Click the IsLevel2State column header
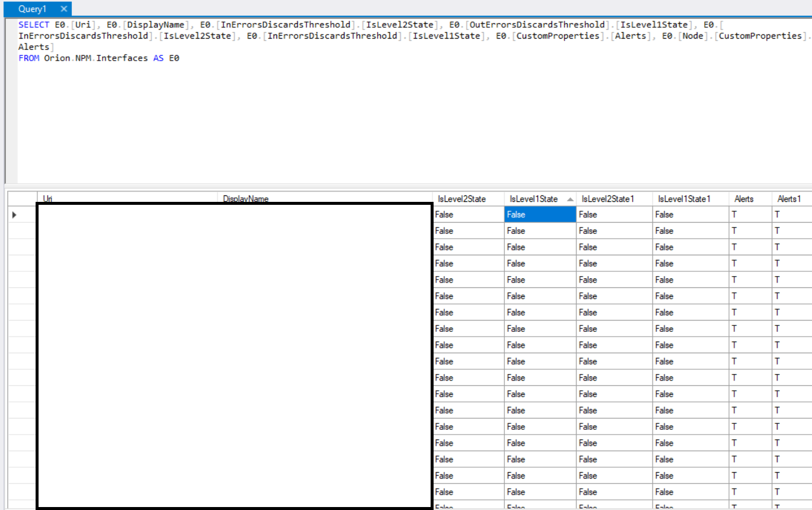Viewport: 812px width, 510px height. pos(469,199)
